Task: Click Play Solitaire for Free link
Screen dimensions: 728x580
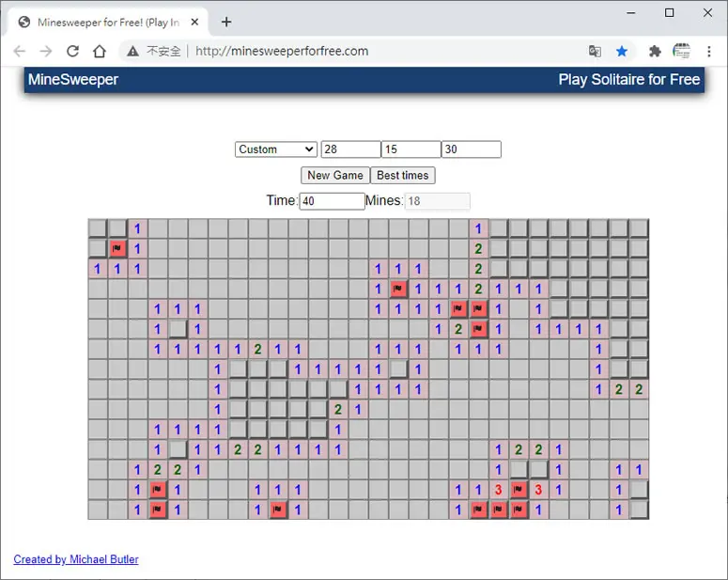Action: [x=629, y=80]
